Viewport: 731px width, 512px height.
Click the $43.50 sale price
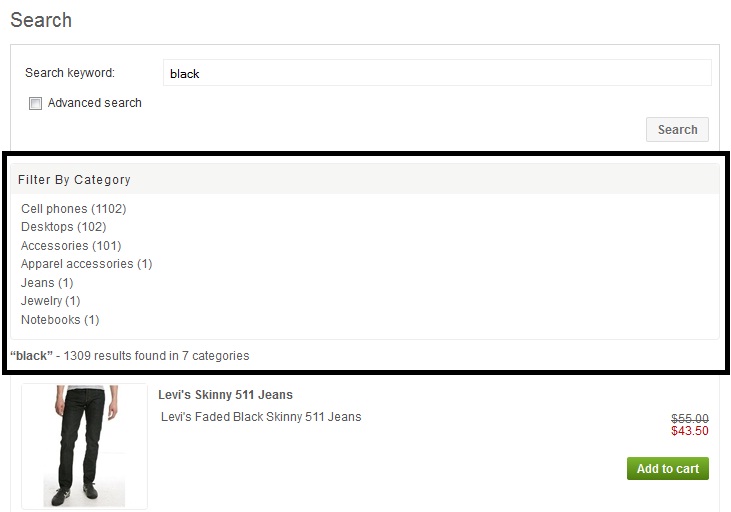click(690, 431)
